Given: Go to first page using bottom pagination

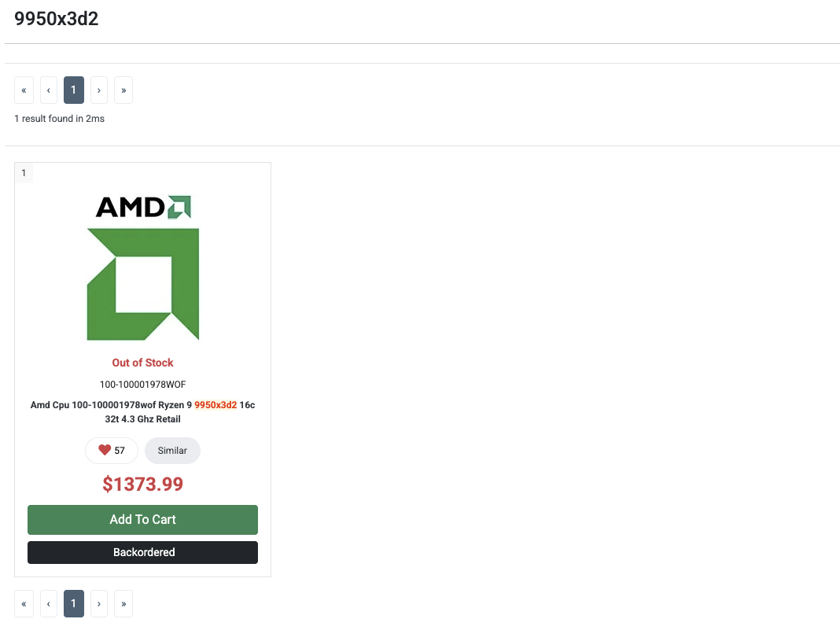Looking at the screenshot, I should tap(24, 603).
